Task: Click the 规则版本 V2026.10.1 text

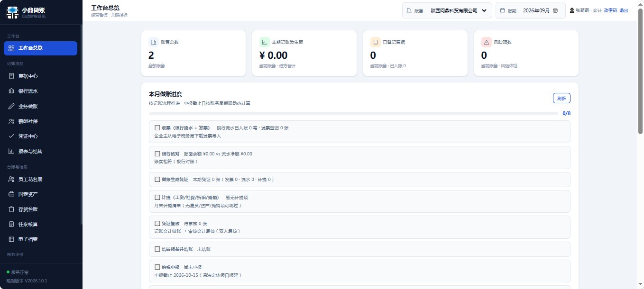Action: point(27,281)
